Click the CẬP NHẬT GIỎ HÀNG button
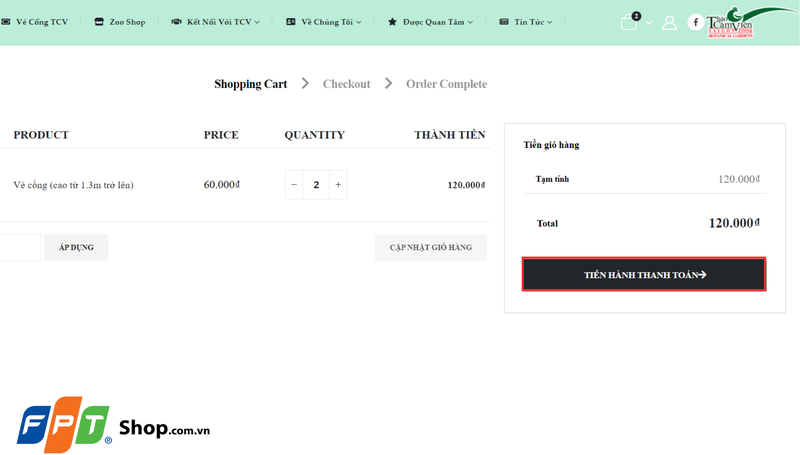800x455 pixels. 431,247
